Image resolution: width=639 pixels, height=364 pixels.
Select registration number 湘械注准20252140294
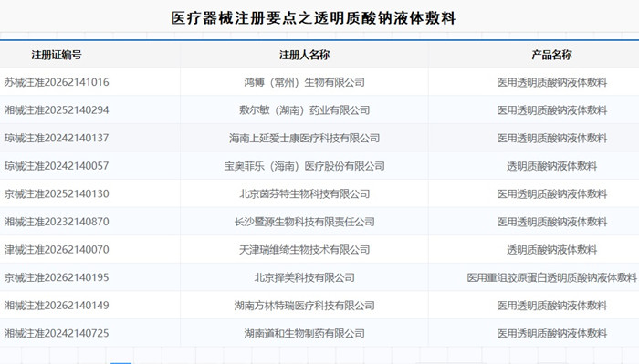57,110
